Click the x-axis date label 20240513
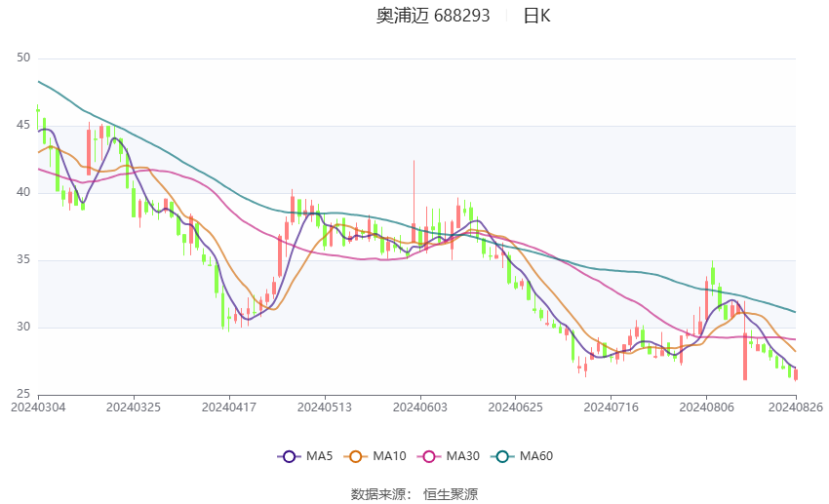Image resolution: width=829 pixels, height=504 pixels. pos(325,407)
